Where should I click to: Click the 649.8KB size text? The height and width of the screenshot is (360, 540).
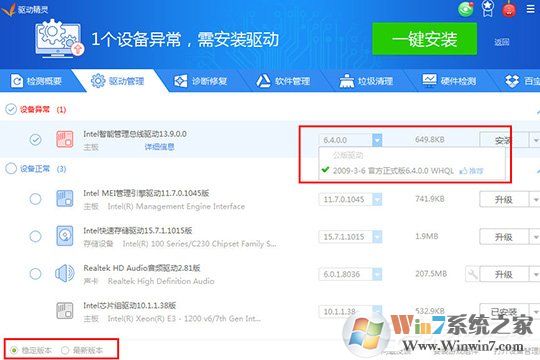tap(430, 140)
